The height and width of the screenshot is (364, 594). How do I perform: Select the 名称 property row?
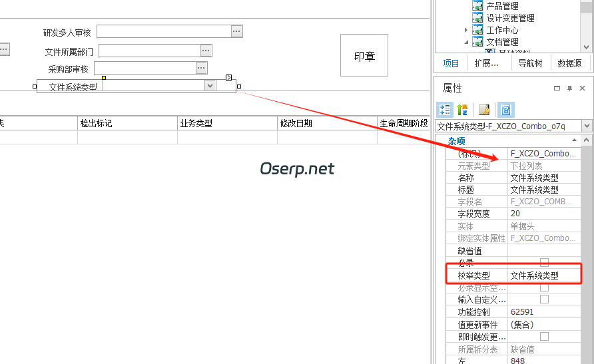point(513,178)
